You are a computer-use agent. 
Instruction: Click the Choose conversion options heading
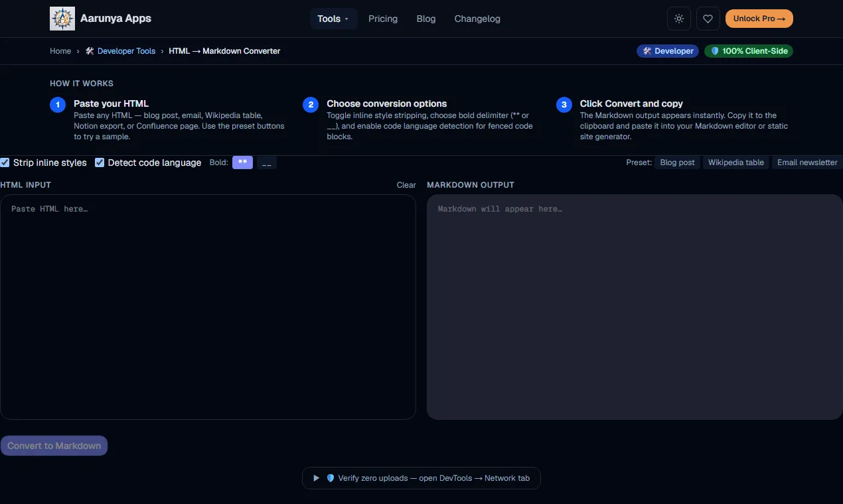386,103
